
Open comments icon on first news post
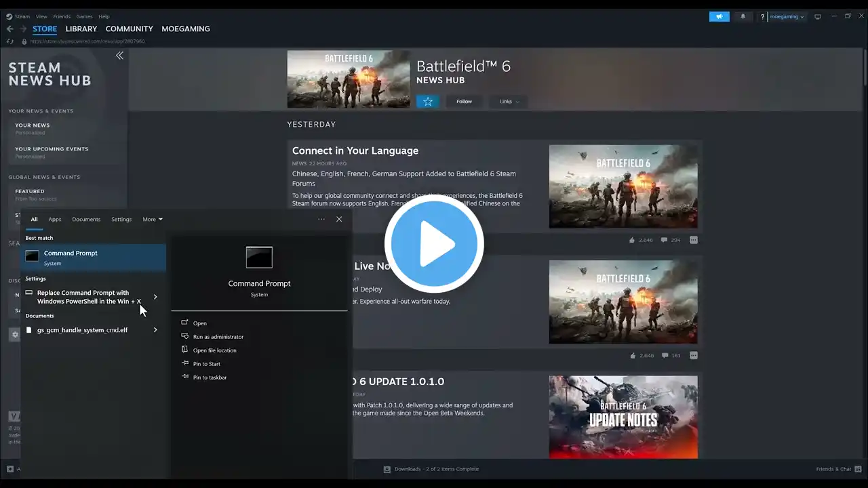pos(664,240)
